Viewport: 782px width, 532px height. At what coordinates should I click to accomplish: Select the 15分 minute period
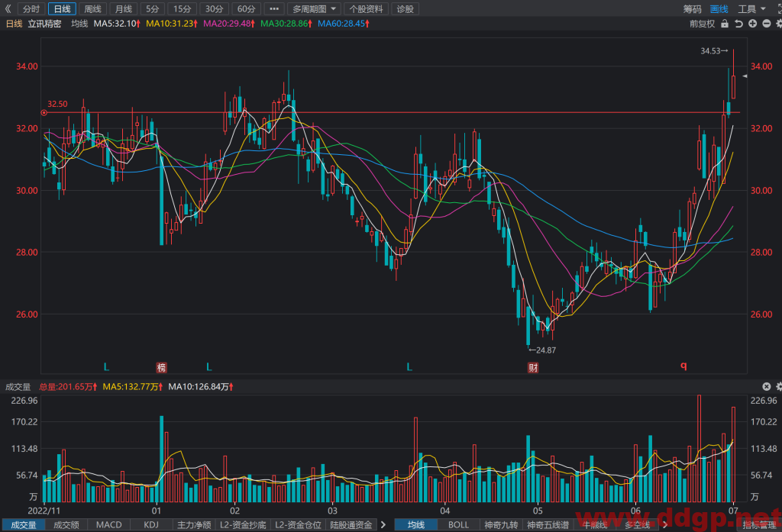click(182, 9)
